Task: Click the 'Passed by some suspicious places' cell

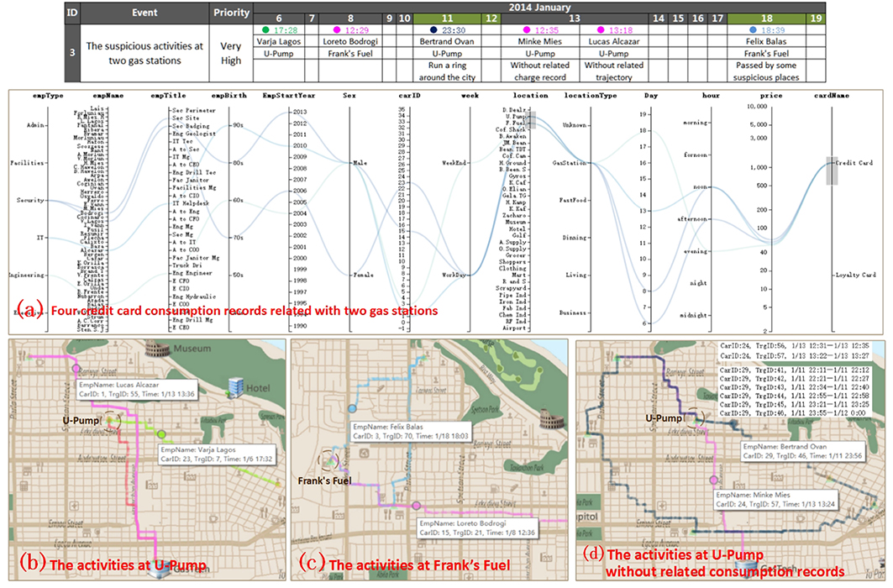Action: click(x=766, y=71)
